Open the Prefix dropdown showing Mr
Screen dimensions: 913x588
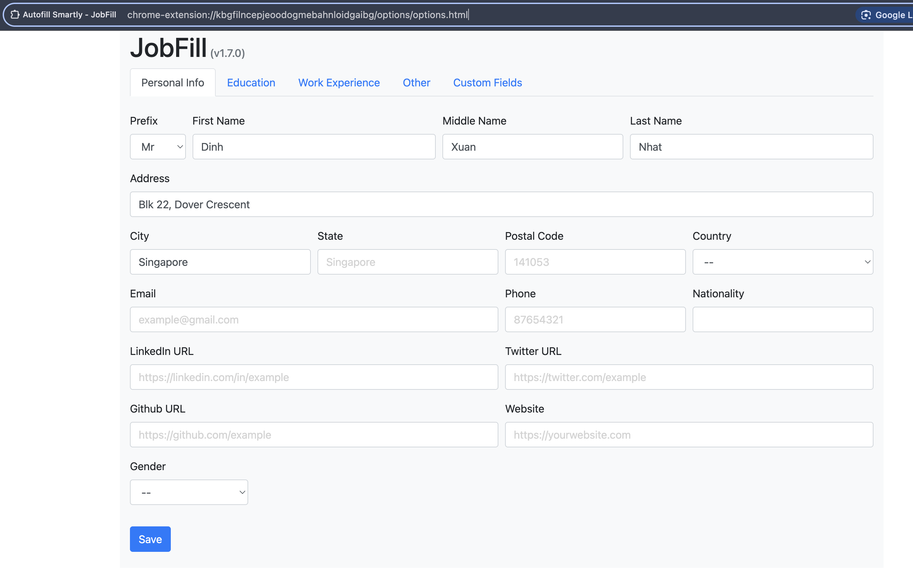tap(157, 147)
